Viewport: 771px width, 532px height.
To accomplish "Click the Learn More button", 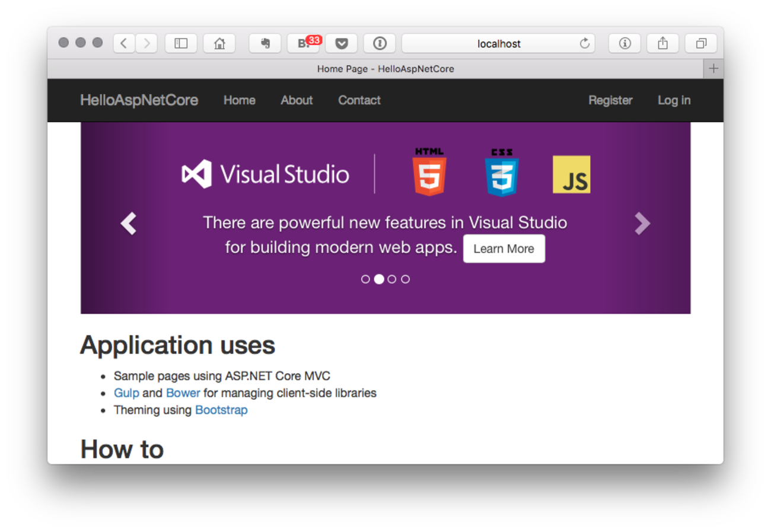I will coord(504,249).
